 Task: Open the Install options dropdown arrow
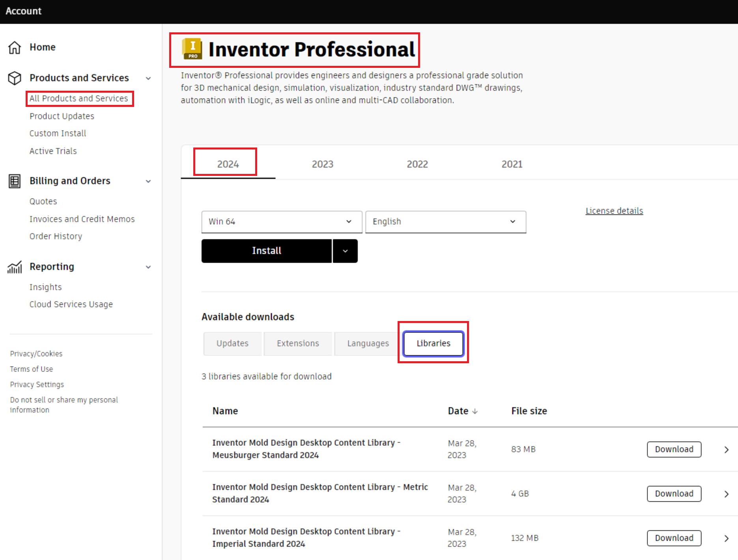(345, 251)
